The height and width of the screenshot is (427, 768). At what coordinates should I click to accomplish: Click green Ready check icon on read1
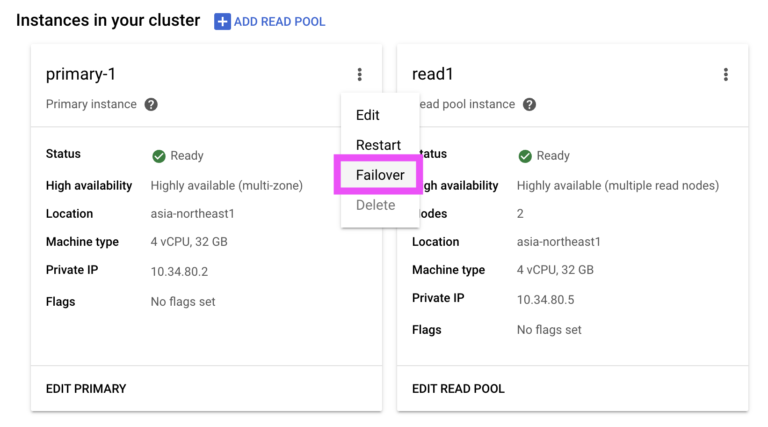pos(525,156)
